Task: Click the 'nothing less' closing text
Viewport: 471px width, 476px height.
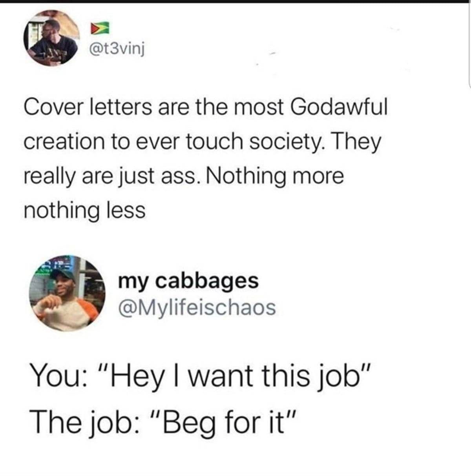Action: click(x=85, y=211)
